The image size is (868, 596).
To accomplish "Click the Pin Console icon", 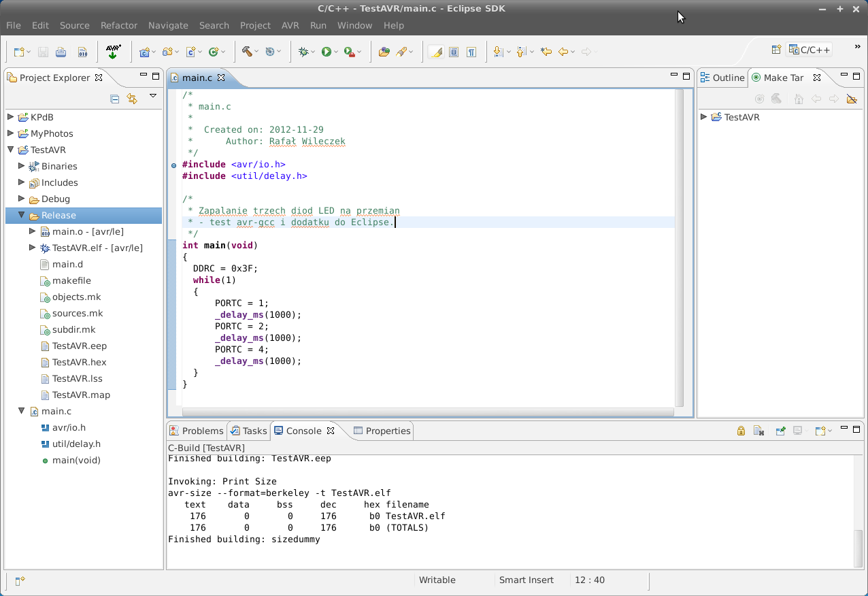I will [x=780, y=431].
